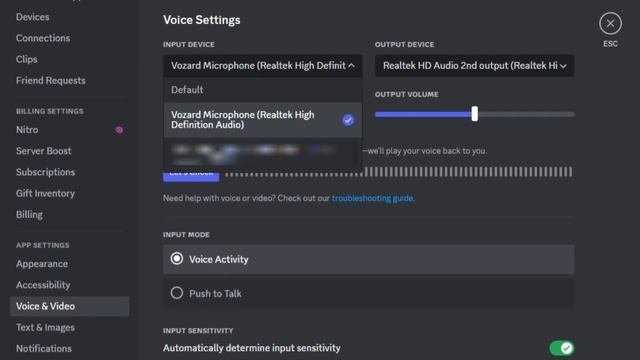Open the Appearance settings page
Viewport: 640px width, 360px height.
(42, 264)
